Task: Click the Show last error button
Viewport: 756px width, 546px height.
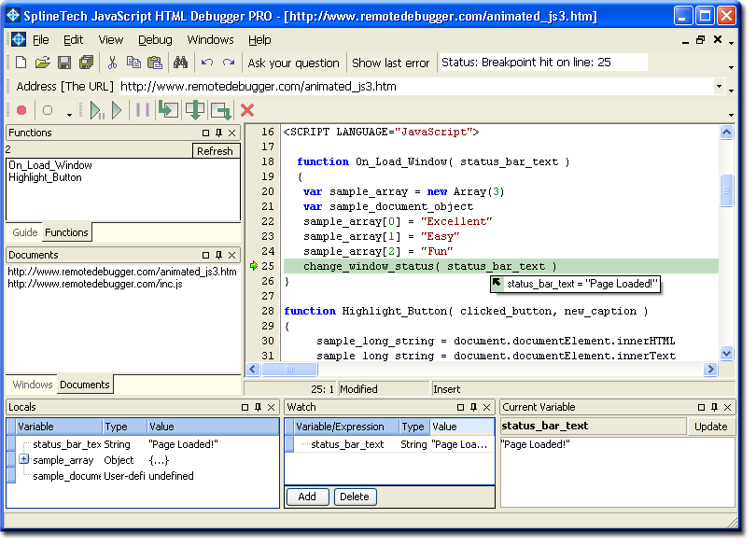Action: (390, 63)
